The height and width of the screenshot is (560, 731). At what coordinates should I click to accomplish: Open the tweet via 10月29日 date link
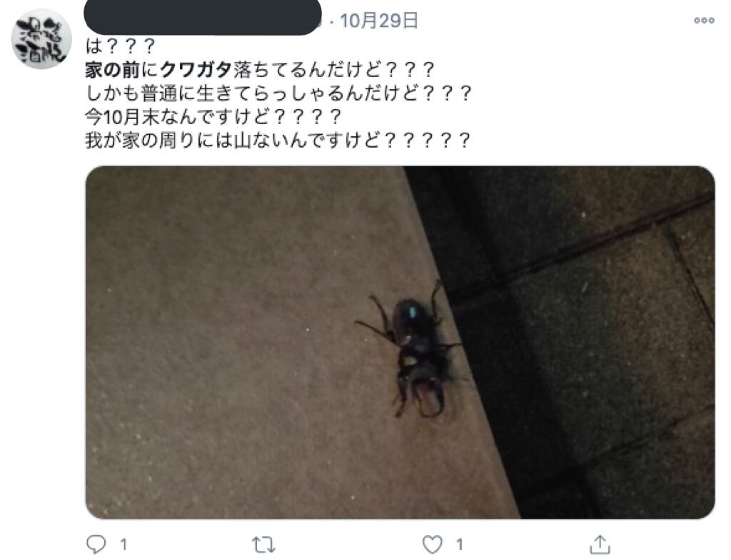tap(378, 21)
